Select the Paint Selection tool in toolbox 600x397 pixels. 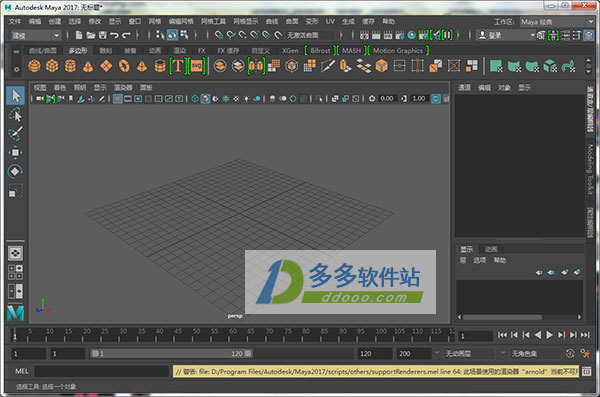click(16, 133)
